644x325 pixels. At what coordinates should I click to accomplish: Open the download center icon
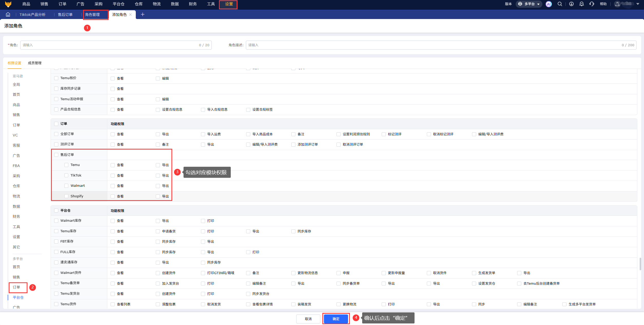[571, 4]
